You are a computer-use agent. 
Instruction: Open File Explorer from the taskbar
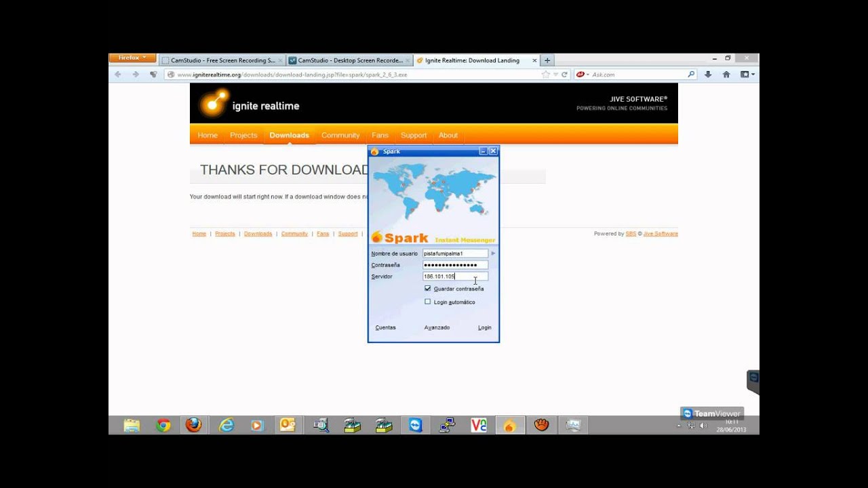click(x=132, y=425)
